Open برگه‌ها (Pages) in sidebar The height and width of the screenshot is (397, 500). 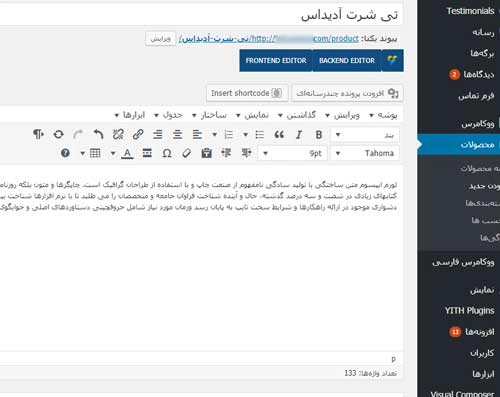pyautogui.click(x=482, y=53)
